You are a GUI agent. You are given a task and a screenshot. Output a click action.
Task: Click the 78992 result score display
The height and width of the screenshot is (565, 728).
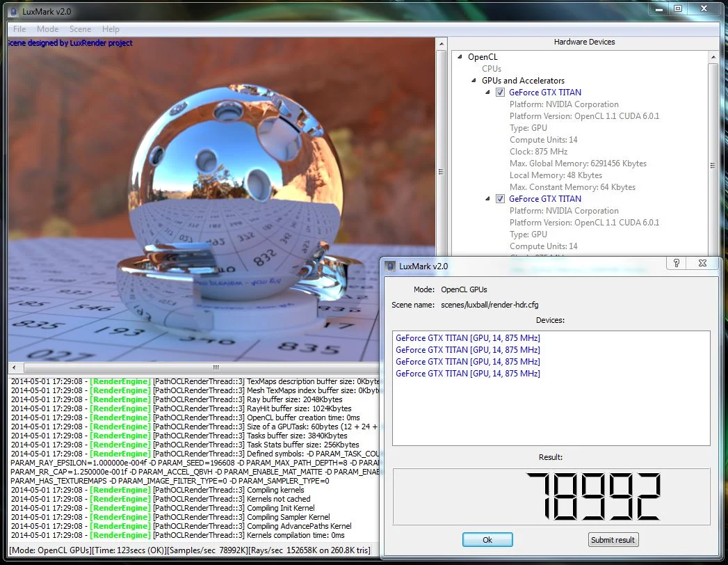tap(551, 497)
